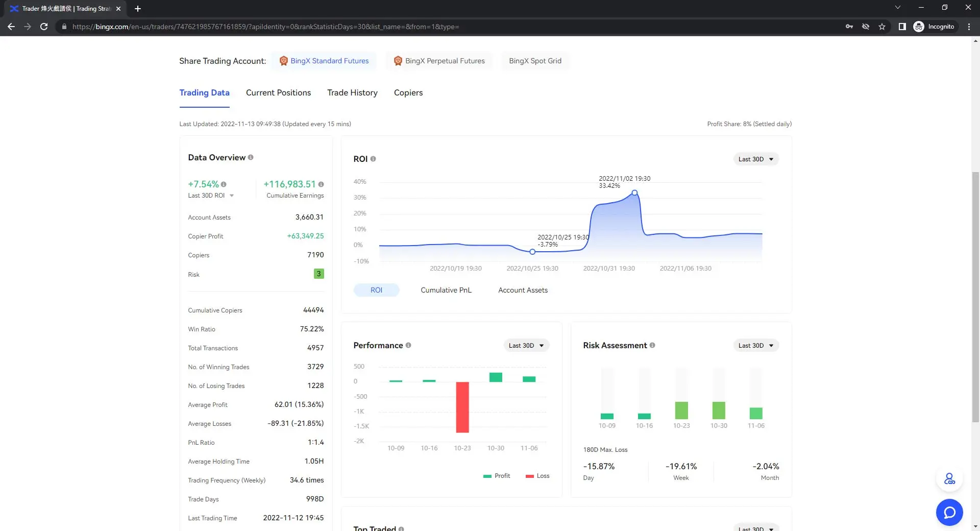
Task: Click the eye-slash tracking protection icon
Action: [x=866, y=27]
